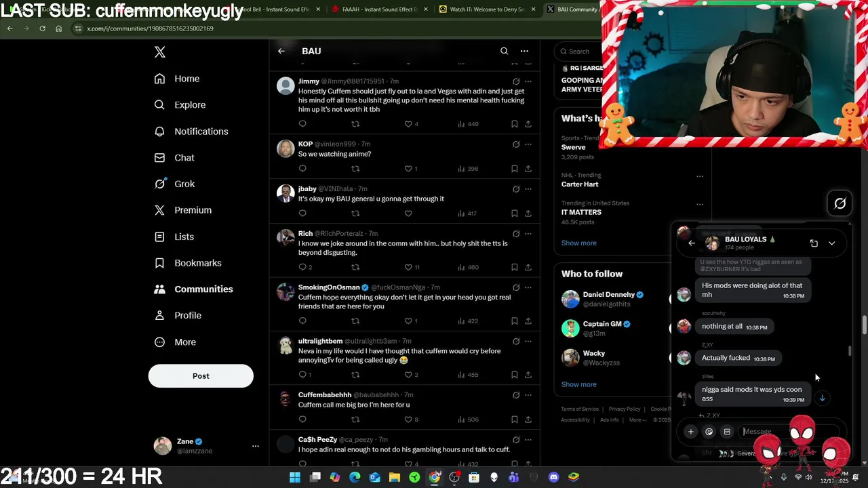Open Zane account menu dots

pyautogui.click(x=255, y=446)
